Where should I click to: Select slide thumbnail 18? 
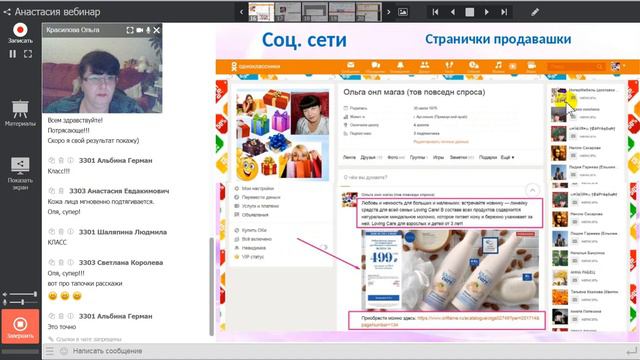tap(315, 12)
